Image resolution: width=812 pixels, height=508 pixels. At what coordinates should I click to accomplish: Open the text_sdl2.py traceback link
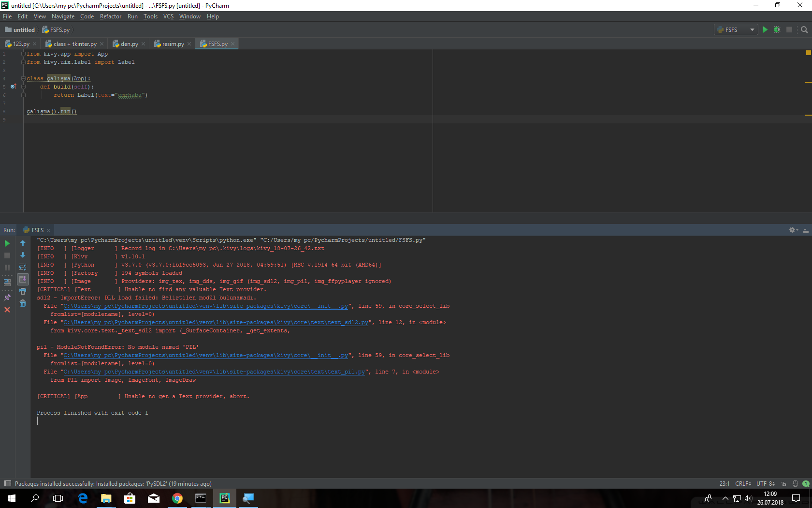(216, 323)
